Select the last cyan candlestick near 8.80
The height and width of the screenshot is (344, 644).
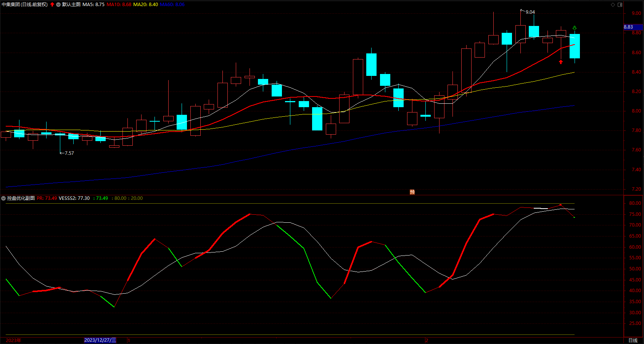click(x=575, y=46)
